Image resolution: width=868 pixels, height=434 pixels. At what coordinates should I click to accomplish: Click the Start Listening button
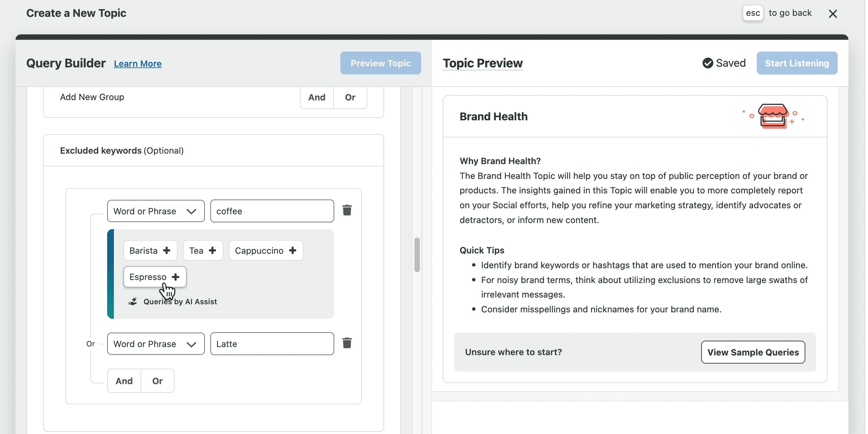[797, 63]
